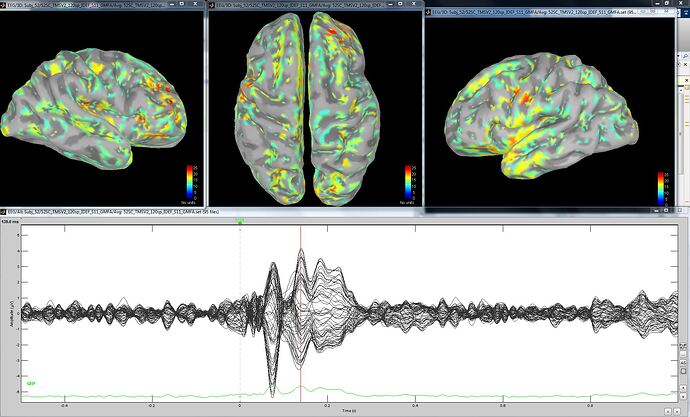Click the flip Y-axis button beside time series
690x417 pixels.
(683, 346)
